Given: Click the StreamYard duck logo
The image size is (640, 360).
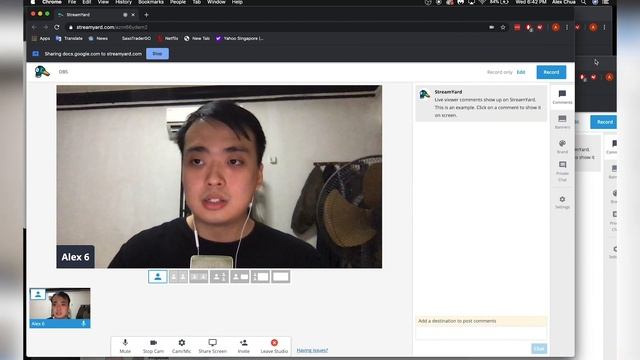Looking at the screenshot, I should 42,72.
